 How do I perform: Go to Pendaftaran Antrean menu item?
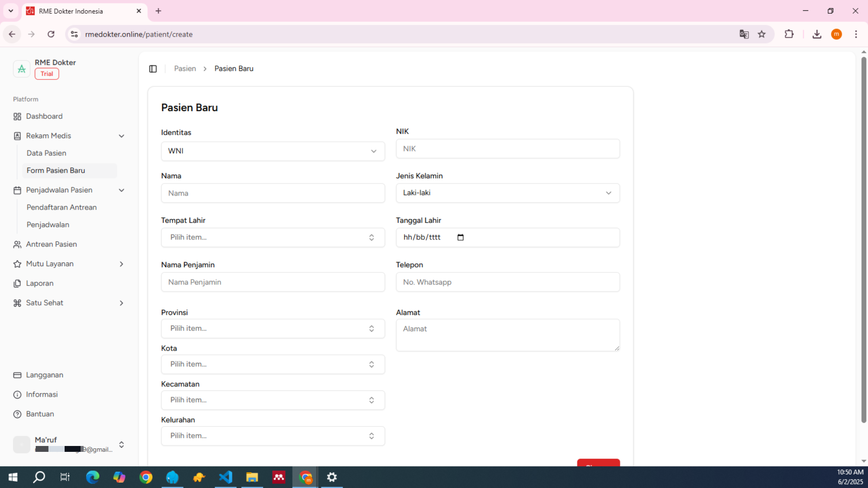61,207
